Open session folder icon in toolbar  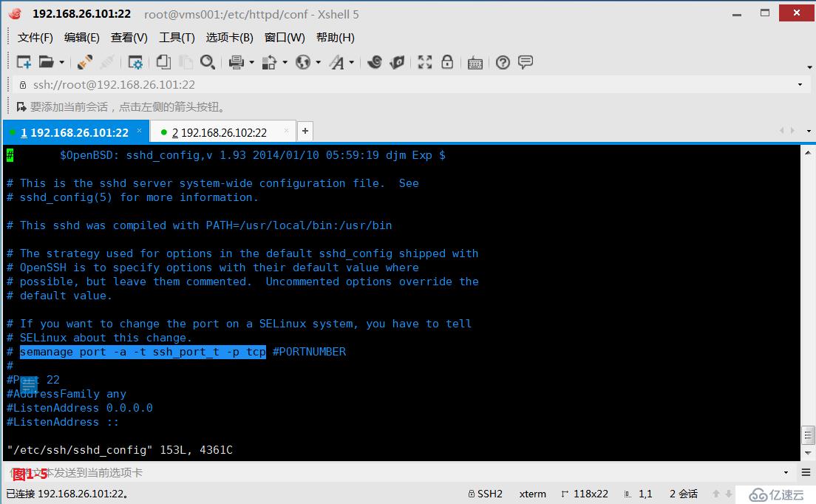tap(47, 62)
